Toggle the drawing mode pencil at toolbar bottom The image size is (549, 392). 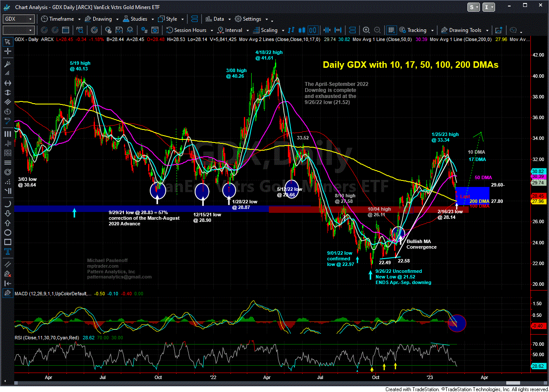pos(7,292)
